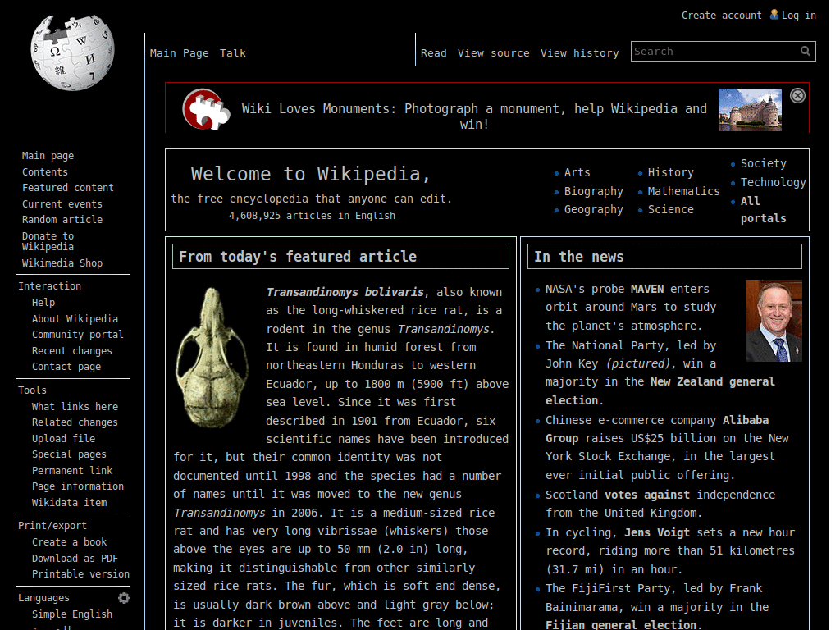Click the 4,608,925 articles count link
Screen dimensions: 840x630
pyautogui.click(x=254, y=216)
